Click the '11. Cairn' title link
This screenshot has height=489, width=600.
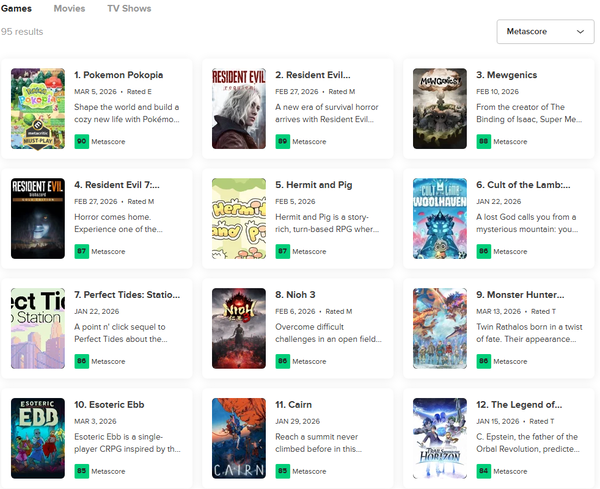click(x=293, y=404)
